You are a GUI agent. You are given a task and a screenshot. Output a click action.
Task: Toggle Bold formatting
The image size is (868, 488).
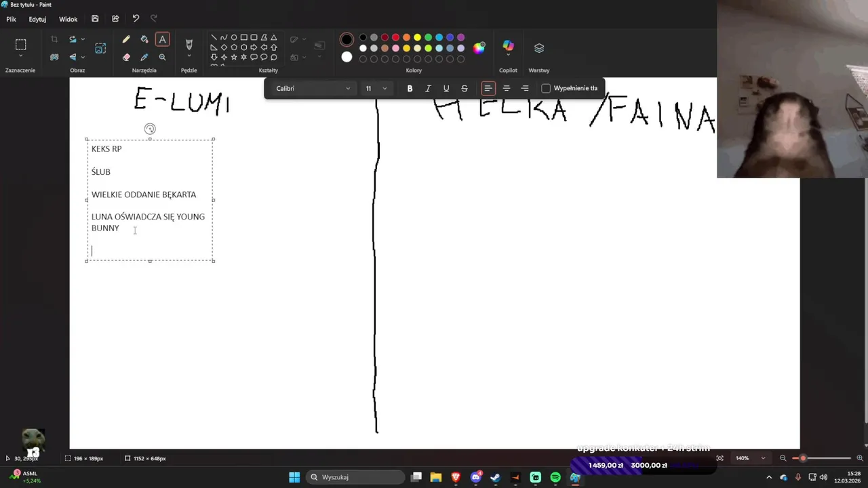410,88
